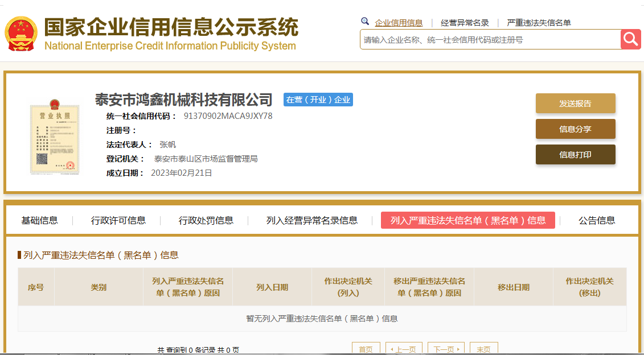644x355 pixels.
Task: Click the small magnifier icon beside 企业信用信息
Action: click(x=365, y=21)
